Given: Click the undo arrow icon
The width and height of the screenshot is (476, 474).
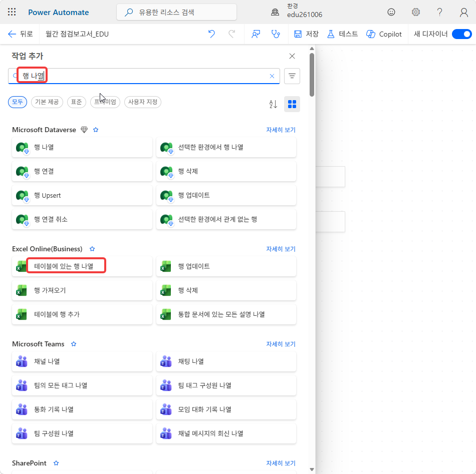Looking at the screenshot, I should click(211, 34).
